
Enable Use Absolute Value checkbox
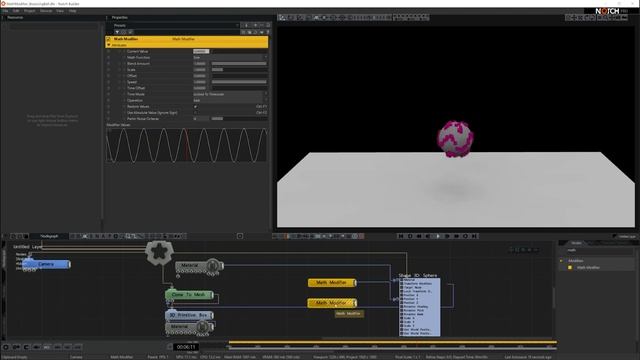(195, 113)
